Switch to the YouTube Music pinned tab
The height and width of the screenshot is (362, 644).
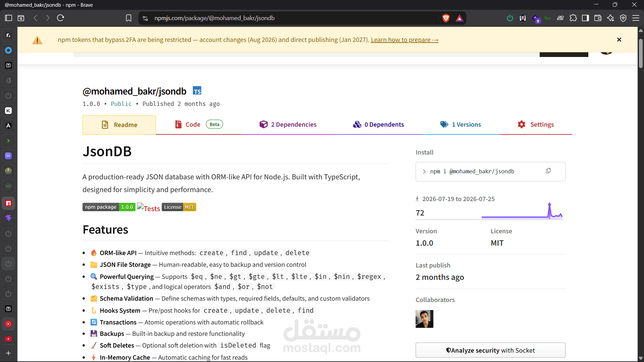(8, 324)
